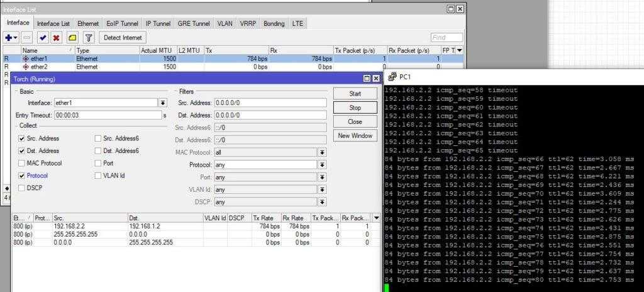Uncheck the Src. Address collect checkbox

coord(22,138)
